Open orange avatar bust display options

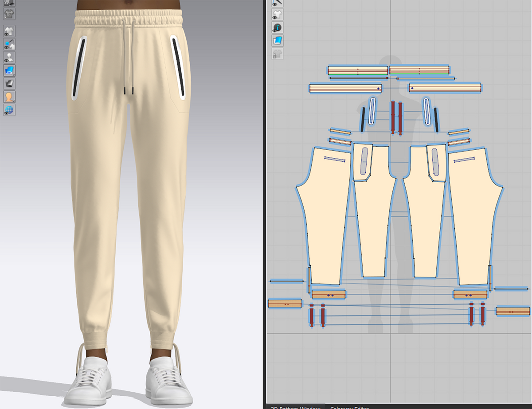(x=9, y=97)
